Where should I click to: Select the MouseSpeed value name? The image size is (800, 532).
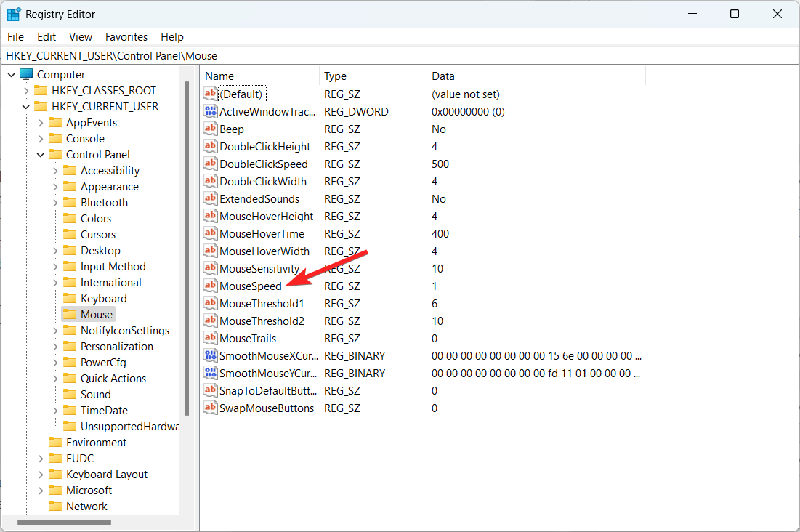[251, 286]
